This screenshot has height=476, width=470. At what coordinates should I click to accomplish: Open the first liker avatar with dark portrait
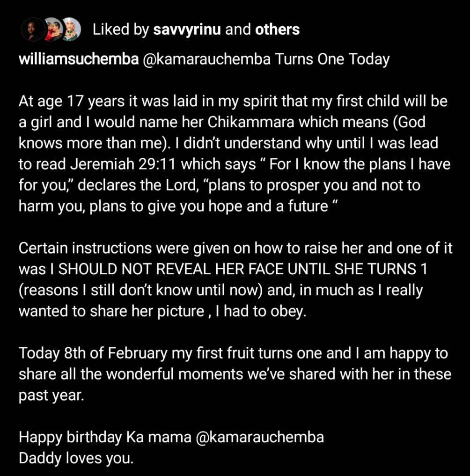click(33, 29)
